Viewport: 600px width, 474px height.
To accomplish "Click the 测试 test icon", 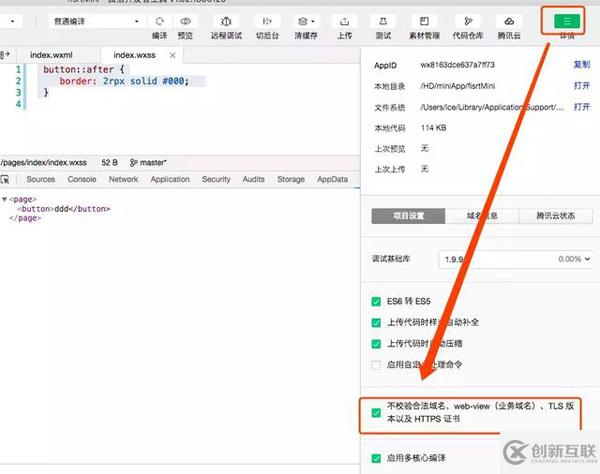I will [x=383, y=21].
